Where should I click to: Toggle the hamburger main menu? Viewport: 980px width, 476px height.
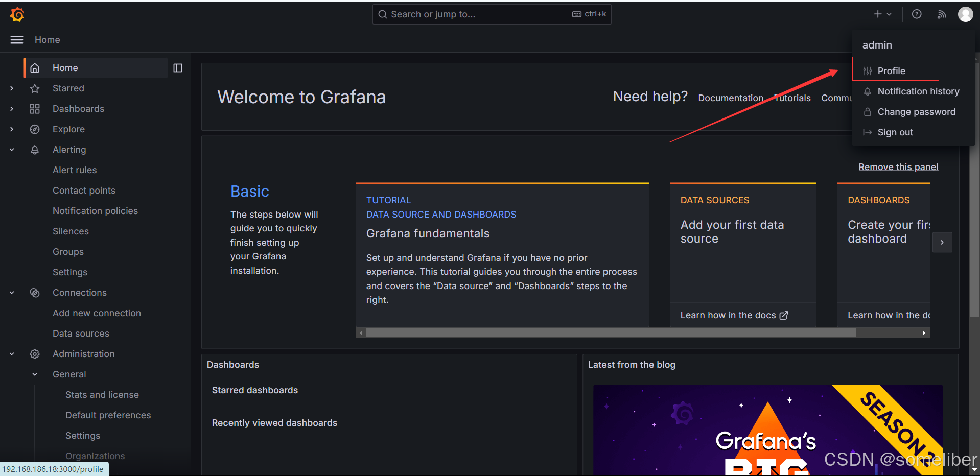(x=17, y=40)
